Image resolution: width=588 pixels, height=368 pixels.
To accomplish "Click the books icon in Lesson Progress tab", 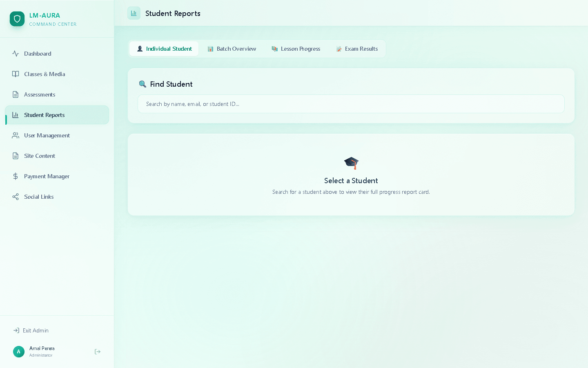I will 275,49.
